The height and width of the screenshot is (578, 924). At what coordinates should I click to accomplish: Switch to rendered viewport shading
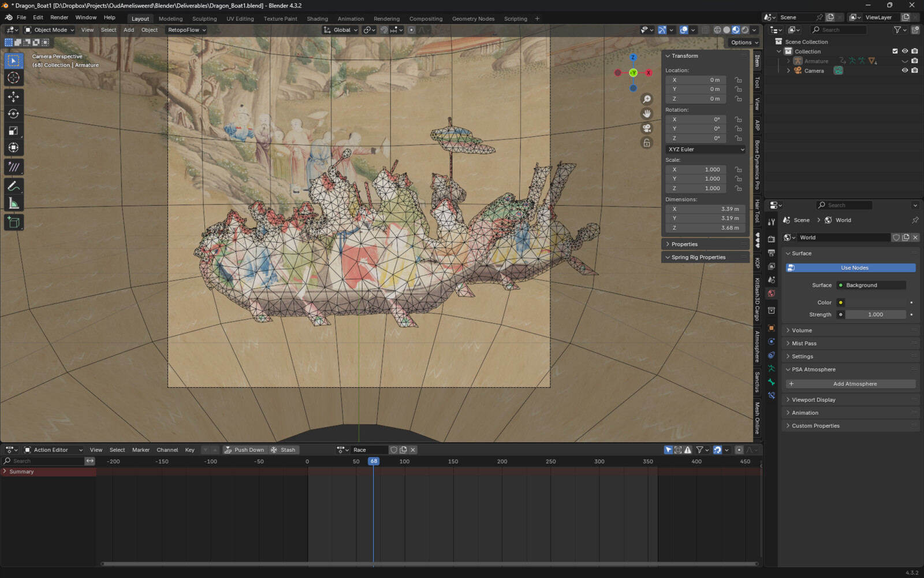click(x=745, y=30)
